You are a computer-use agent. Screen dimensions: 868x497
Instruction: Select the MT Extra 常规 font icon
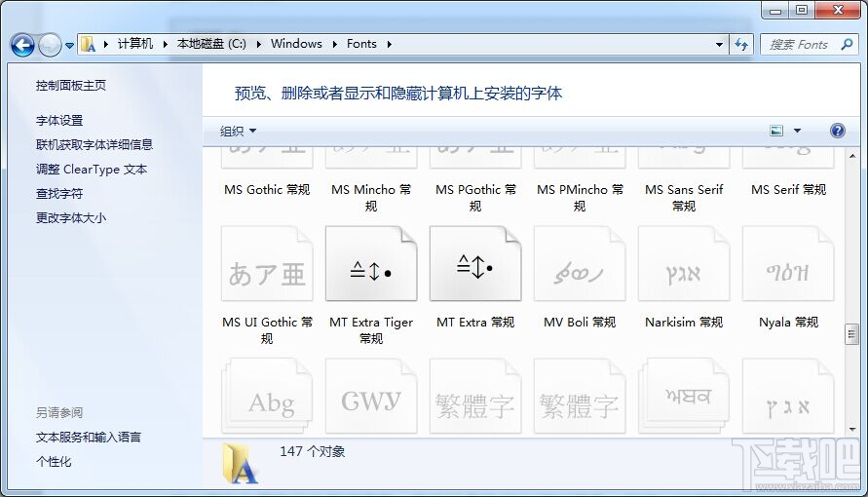point(475,264)
